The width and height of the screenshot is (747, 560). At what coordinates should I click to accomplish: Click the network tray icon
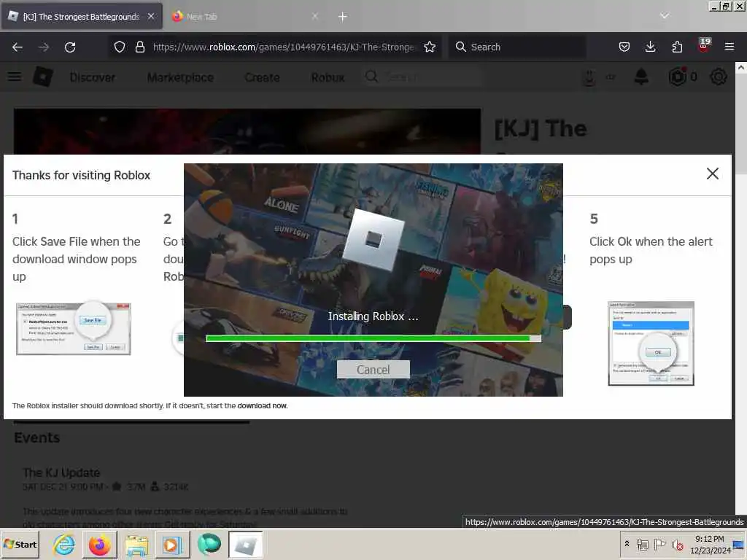(642, 544)
